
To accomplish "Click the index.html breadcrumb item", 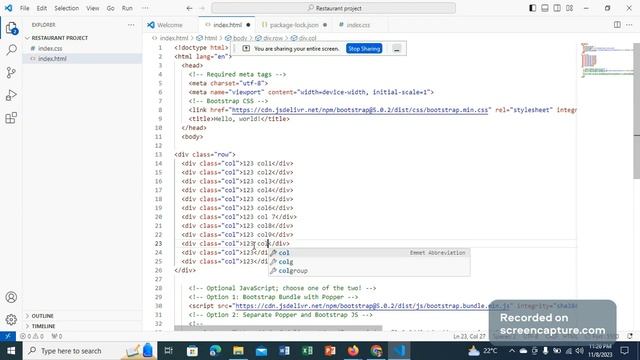I will [174, 38].
